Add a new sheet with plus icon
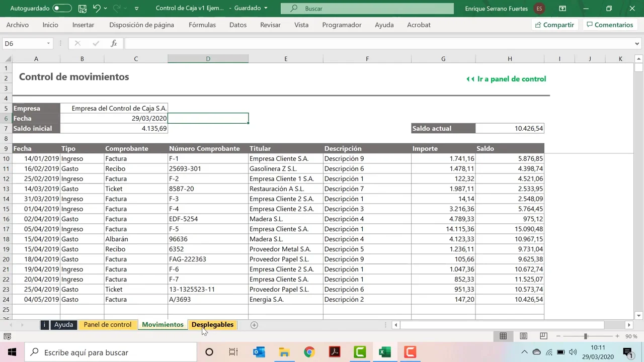The width and height of the screenshot is (644, 362). coord(254,325)
